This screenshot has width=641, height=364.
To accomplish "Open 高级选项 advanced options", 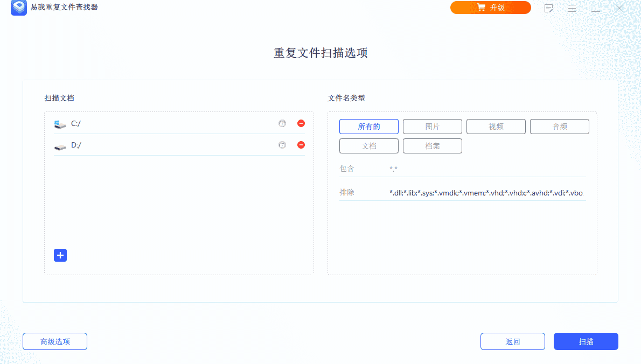I will [55, 341].
